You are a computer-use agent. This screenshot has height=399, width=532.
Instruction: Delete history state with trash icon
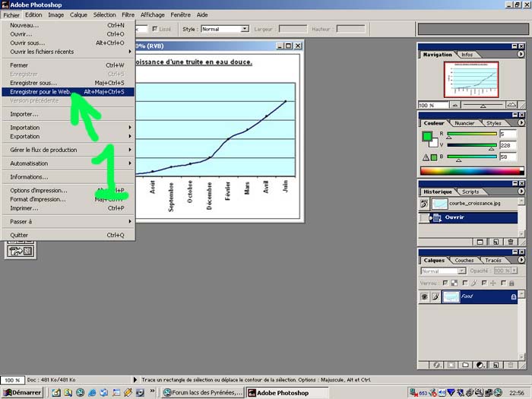click(511, 242)
